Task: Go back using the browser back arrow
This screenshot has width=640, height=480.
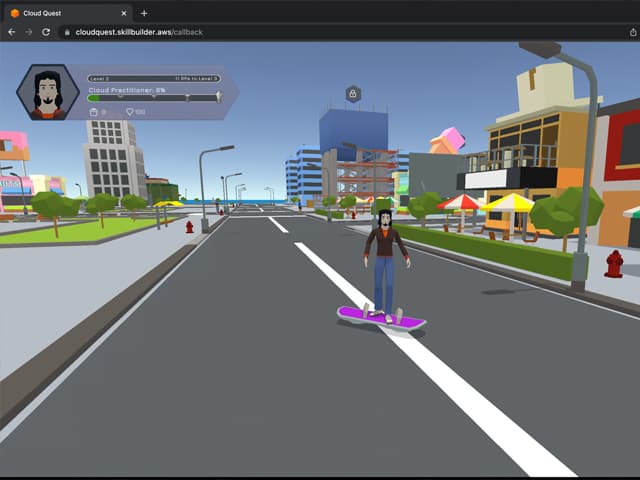Action: (11, 32)
